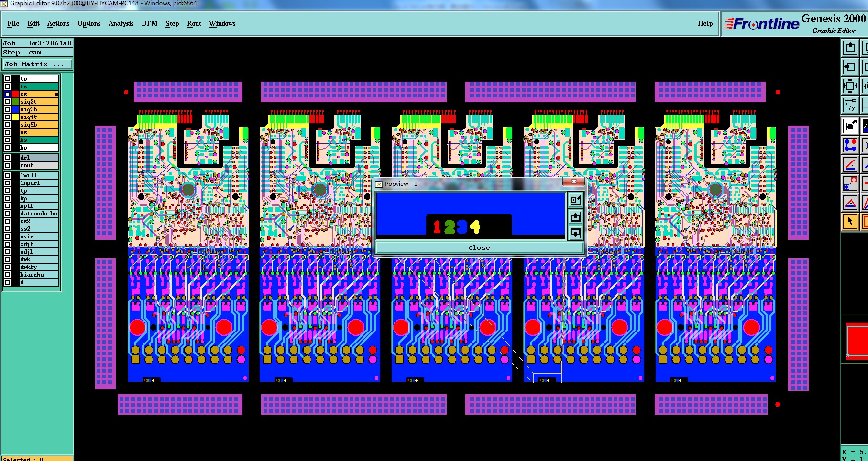868x461 pixels.
Task: Open the Options menu
Action: 89,23
